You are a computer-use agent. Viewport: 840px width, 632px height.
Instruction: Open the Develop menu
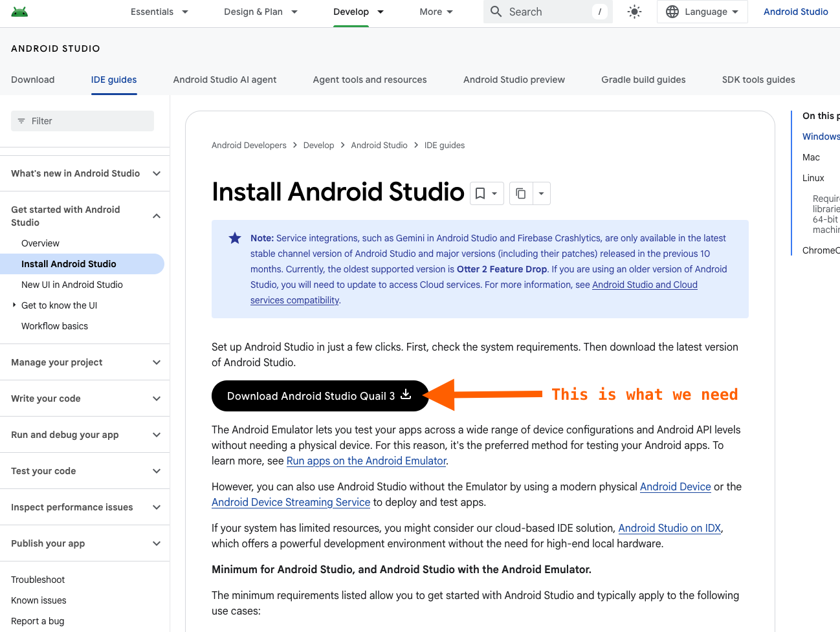click(x=359, y=12)
